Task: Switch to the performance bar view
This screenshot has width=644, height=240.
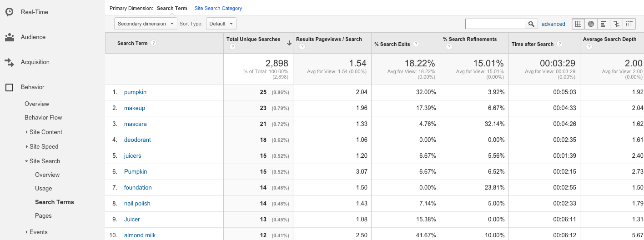Action: coord(604,24)
